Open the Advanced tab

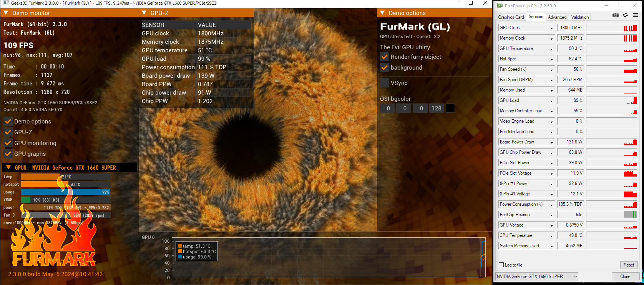pos(557,17)
